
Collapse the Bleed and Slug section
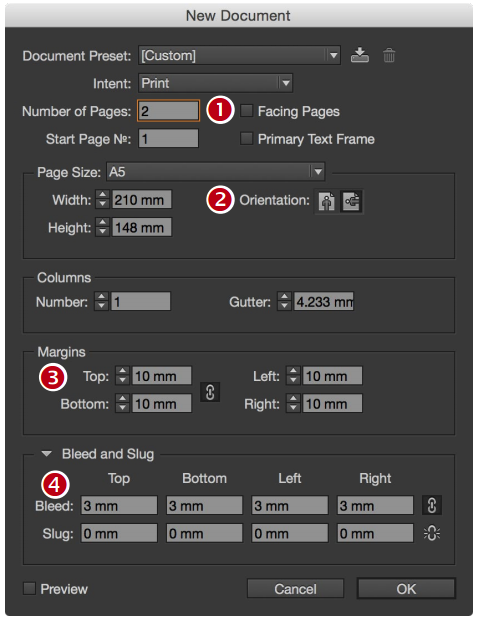point(47,454)
